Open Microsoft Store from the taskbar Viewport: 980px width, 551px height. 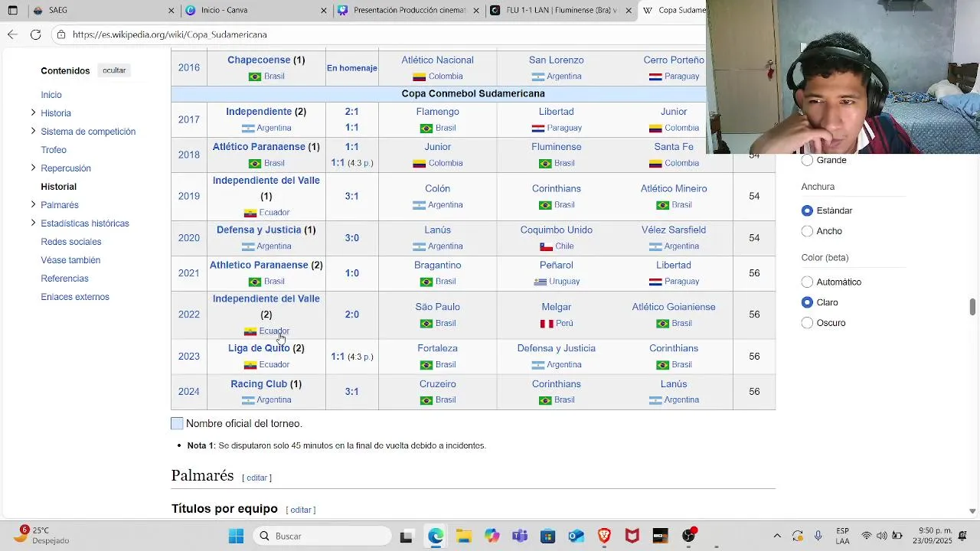pyautogui.click(x=547, y=536)
